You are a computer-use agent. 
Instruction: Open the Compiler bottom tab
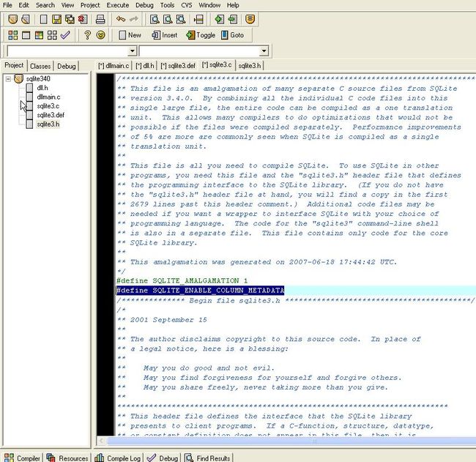pos(22,458)
